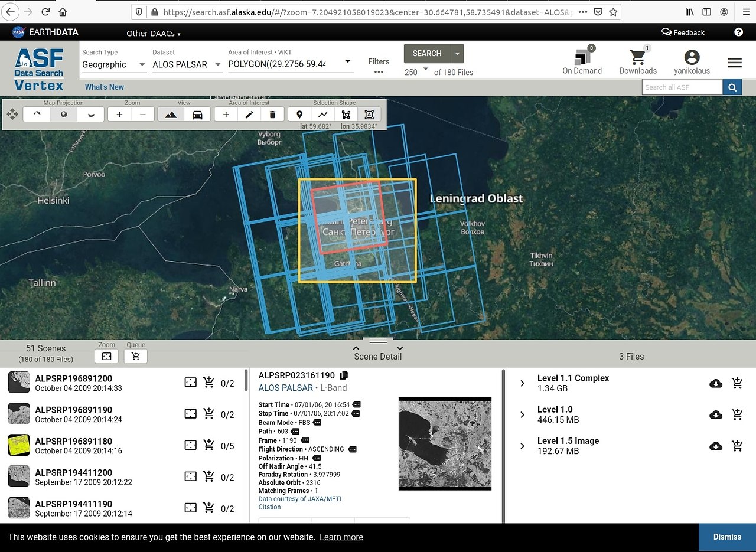
Task: Click the map toolbar move handle
Action: (12, 115)
